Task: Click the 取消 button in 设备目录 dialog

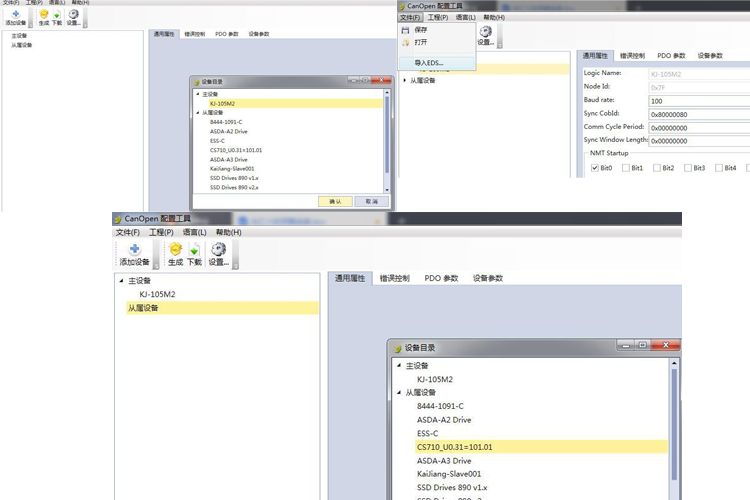Action: tap(372, 201)
